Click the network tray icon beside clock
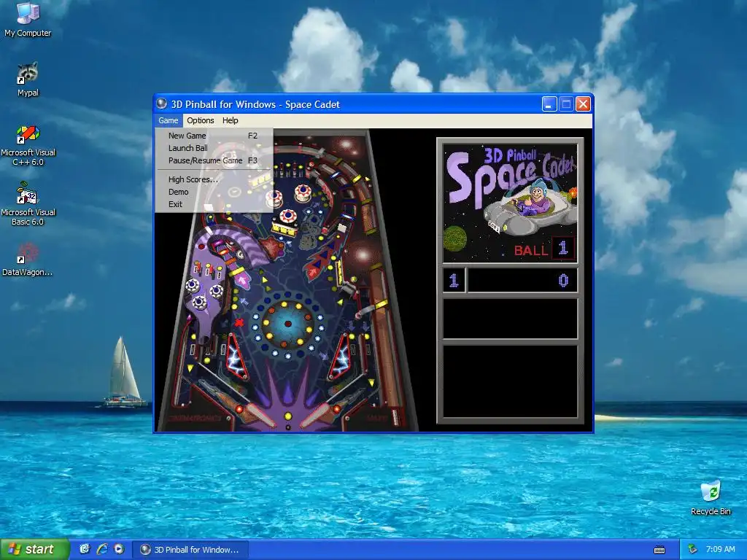Viewport: 747px width, 560px height. pos(692,550)
